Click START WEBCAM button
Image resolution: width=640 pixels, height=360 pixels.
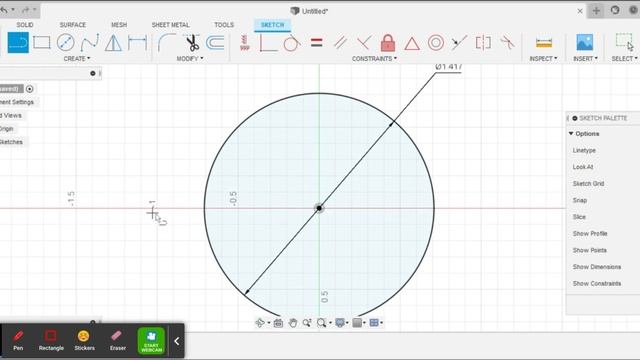tap(151, 341)
